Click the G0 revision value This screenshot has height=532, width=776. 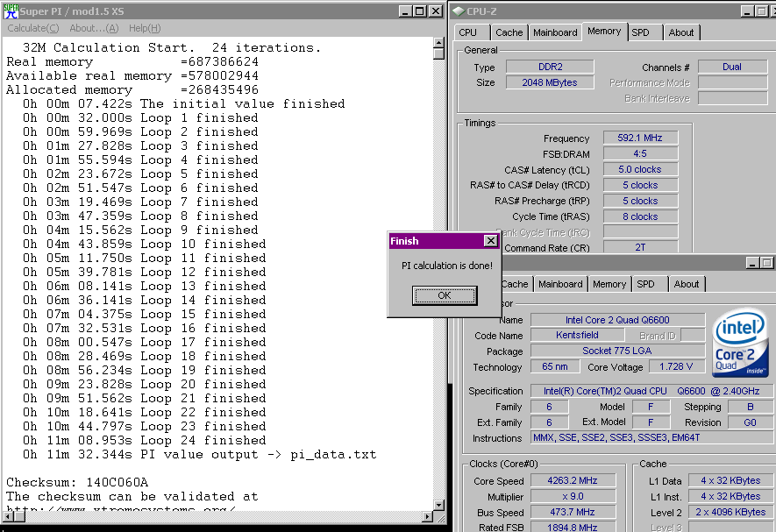[750, 422]
